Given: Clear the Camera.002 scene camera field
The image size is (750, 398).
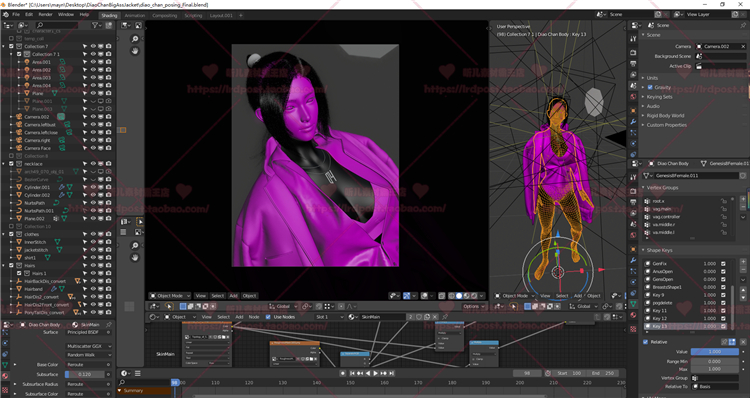Looking at the screenshot, I should [x=743, y=46].
